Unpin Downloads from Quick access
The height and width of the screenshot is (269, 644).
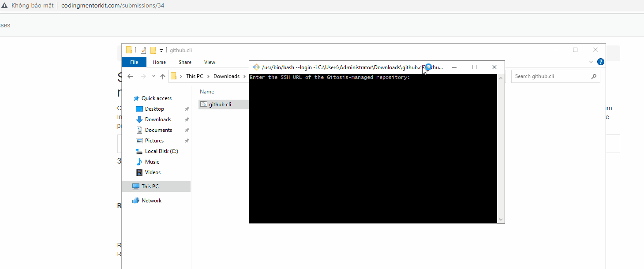(x=186, y=119)
